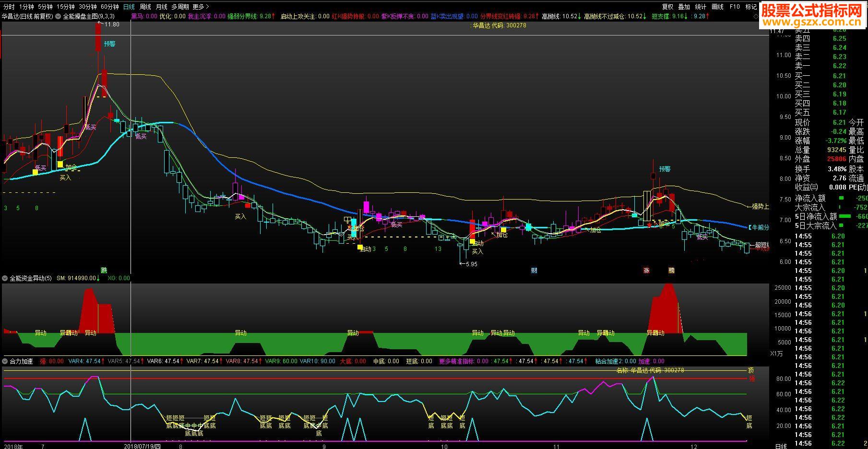Expand the 全能资金异动 indicator dropdown arrow
The height and width of the screenshot is (449, 868).
point(5,278)
